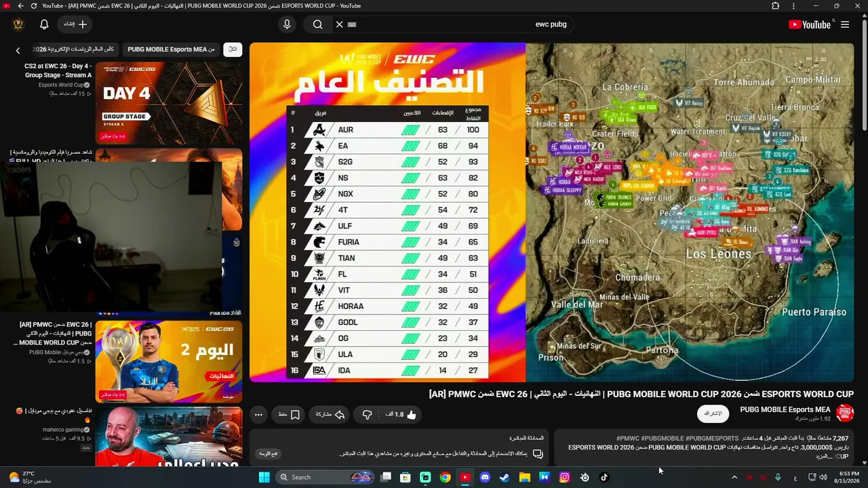Open the account avatar menu
868x488 pixels.
tap(18, 24)
